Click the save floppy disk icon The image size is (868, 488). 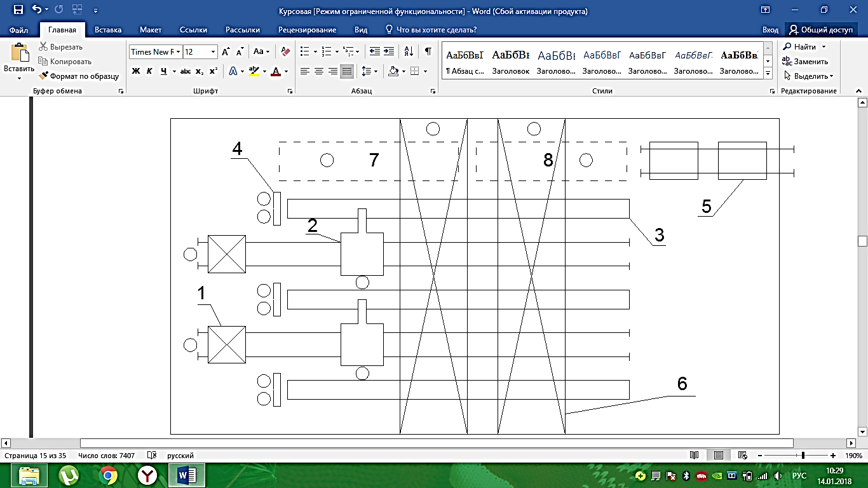click(18, 10)
